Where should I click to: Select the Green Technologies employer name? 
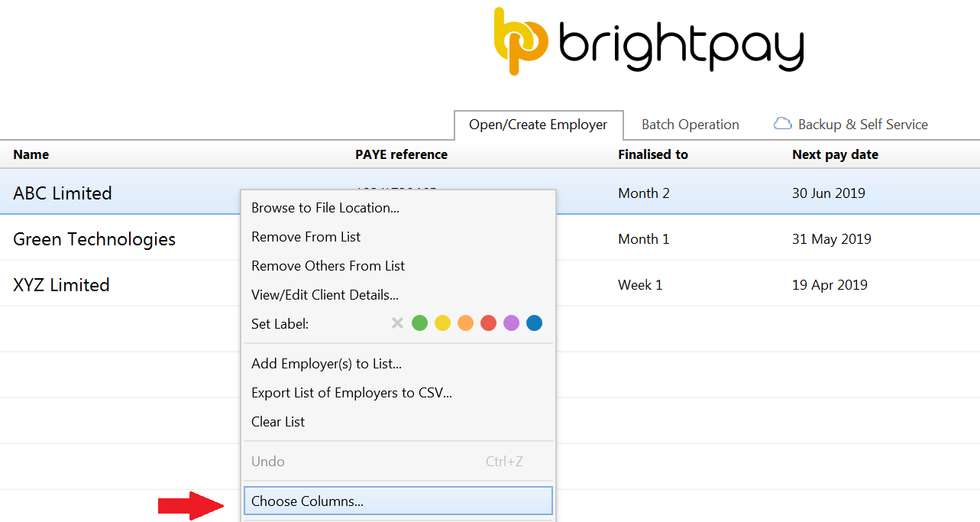(94, 239)
